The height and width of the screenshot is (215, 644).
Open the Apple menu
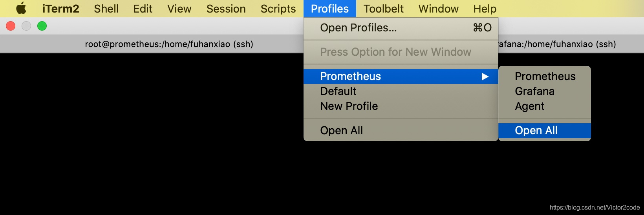point(21,8)
